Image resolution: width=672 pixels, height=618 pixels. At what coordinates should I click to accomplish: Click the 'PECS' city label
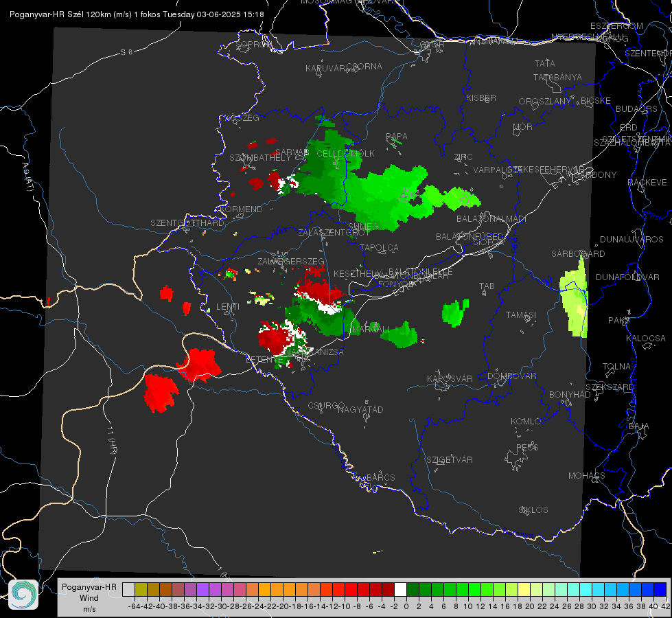pyautogui.click(x=527, y=447)
